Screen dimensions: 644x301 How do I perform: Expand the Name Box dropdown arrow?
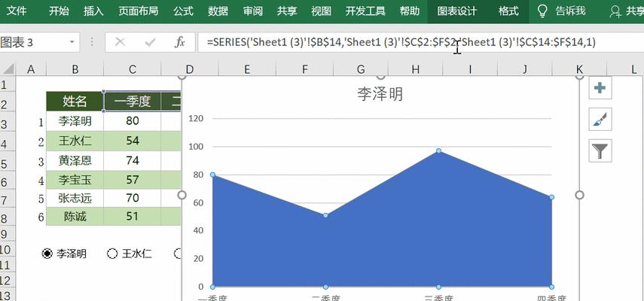point(72,42)
